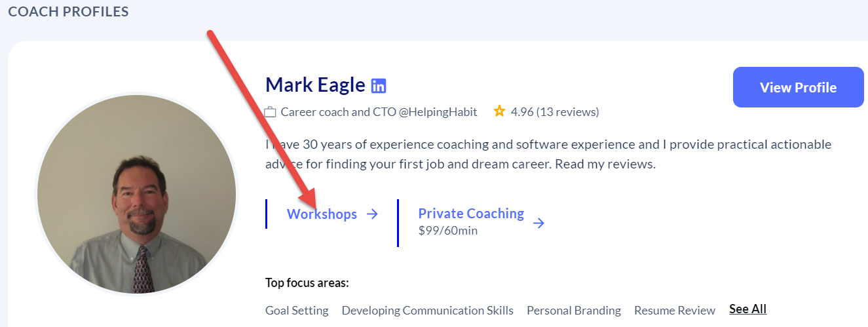Open Mark Eagle's LinkedIn icon
The height and width of the screenshot is (327, 868).
[x=379, y=86]
